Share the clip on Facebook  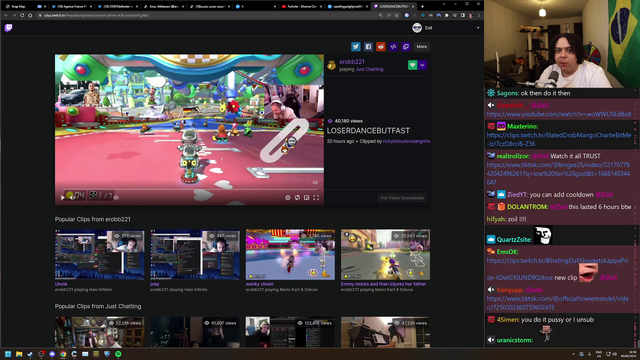coord(368,47)
